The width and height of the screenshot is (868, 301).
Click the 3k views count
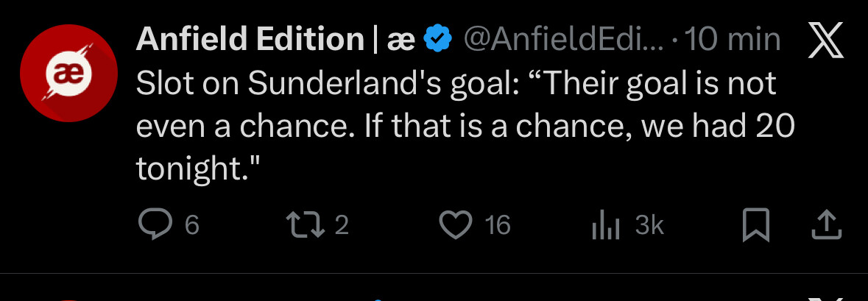[x=649, y=225]
